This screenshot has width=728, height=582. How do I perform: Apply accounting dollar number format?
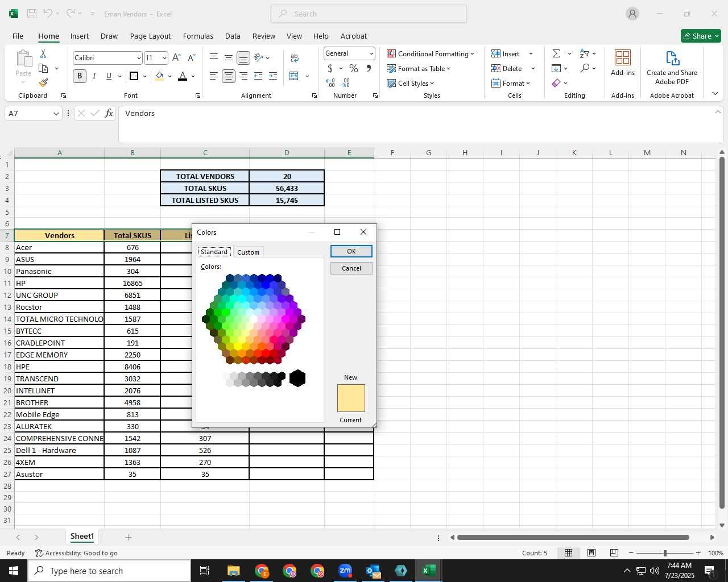point(330,68)
